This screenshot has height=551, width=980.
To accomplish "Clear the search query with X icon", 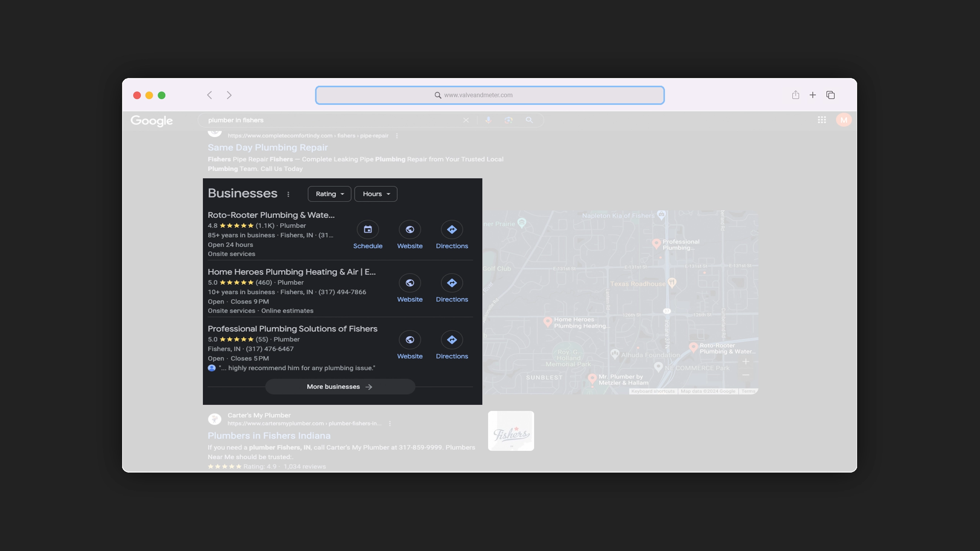I will [466, 120].
